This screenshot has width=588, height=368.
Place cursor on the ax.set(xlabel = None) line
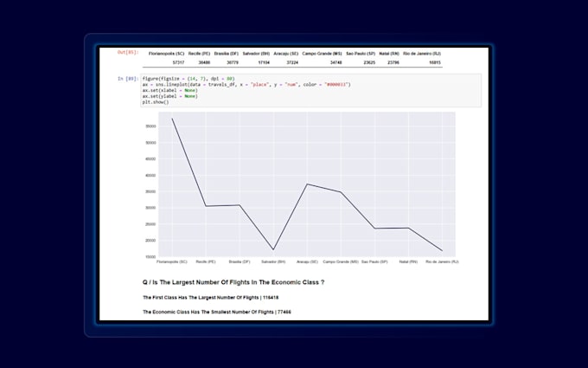click(169, 91)
